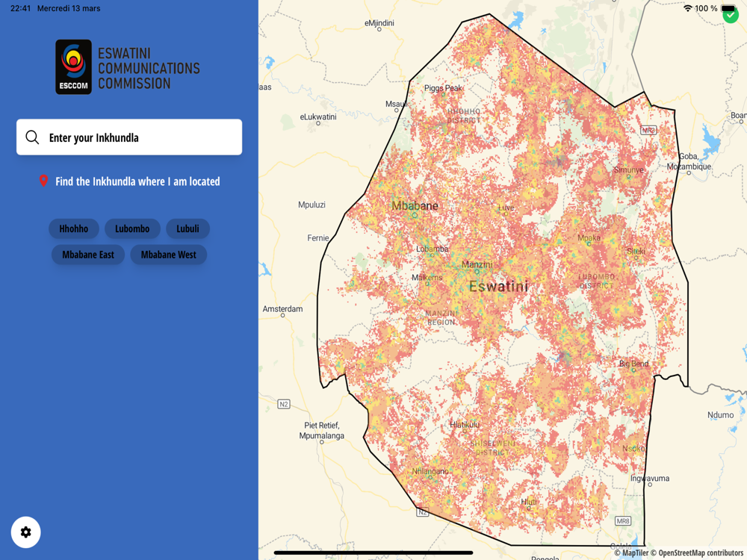
Task: Click the Manzini Region map label
Action: [441, 317]
